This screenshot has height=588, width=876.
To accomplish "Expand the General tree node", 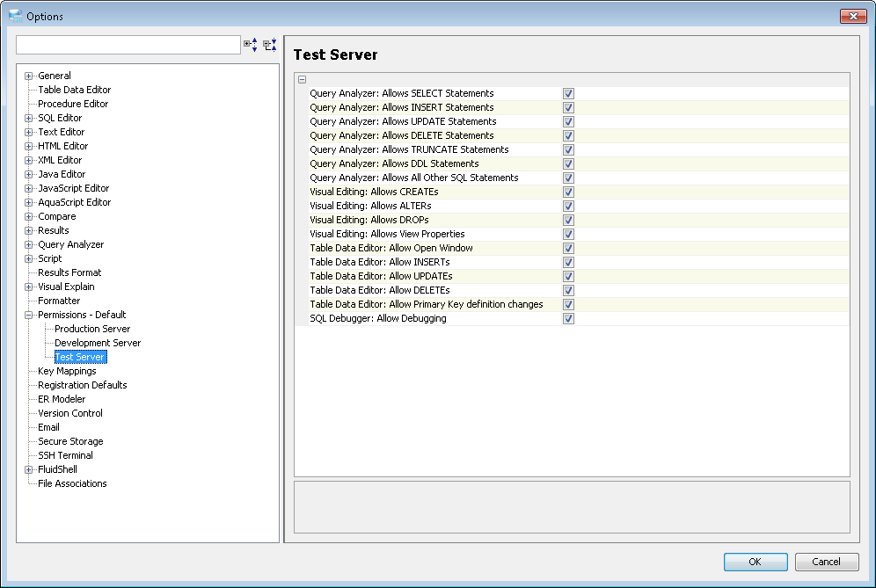I will (28, 76).
